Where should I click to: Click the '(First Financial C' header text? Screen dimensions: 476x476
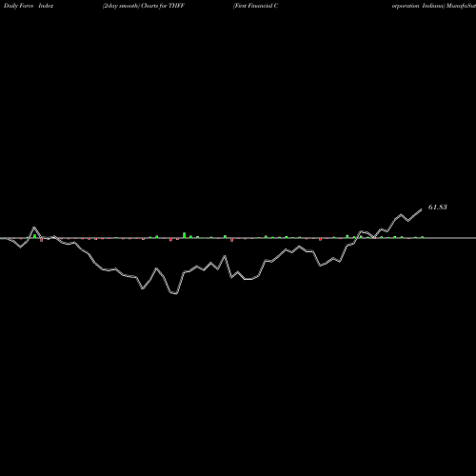[x=256, y=6]
